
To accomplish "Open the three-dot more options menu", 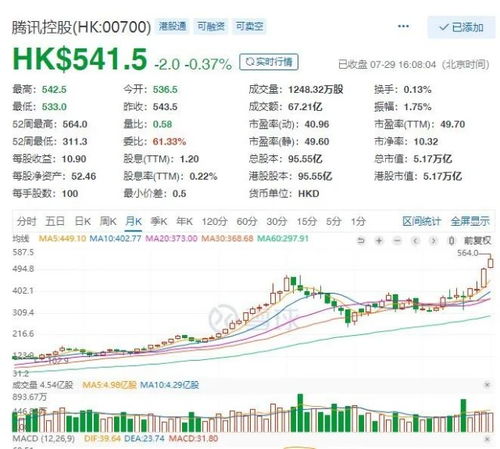I will 403,26.
